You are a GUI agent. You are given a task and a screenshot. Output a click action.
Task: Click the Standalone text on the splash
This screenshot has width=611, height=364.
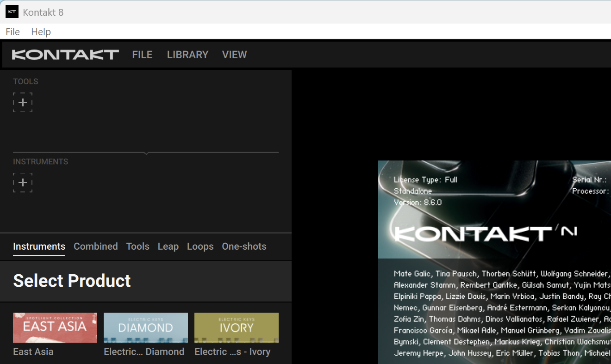[x=413, y=191]
